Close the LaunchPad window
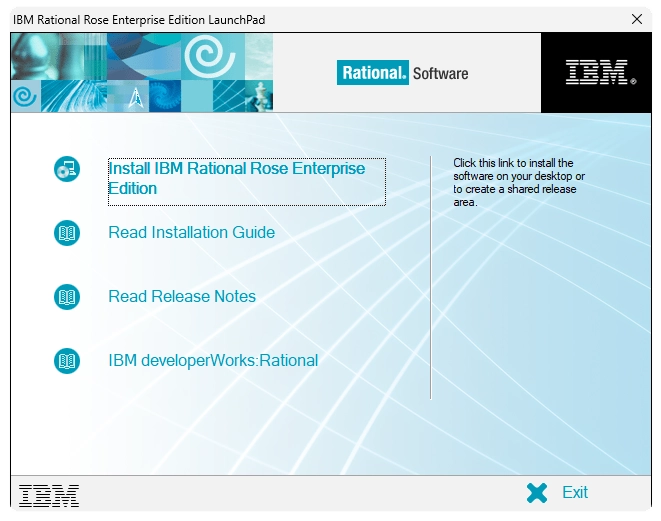This screenshot has width=661, height=521. click(x=637, y=19)
